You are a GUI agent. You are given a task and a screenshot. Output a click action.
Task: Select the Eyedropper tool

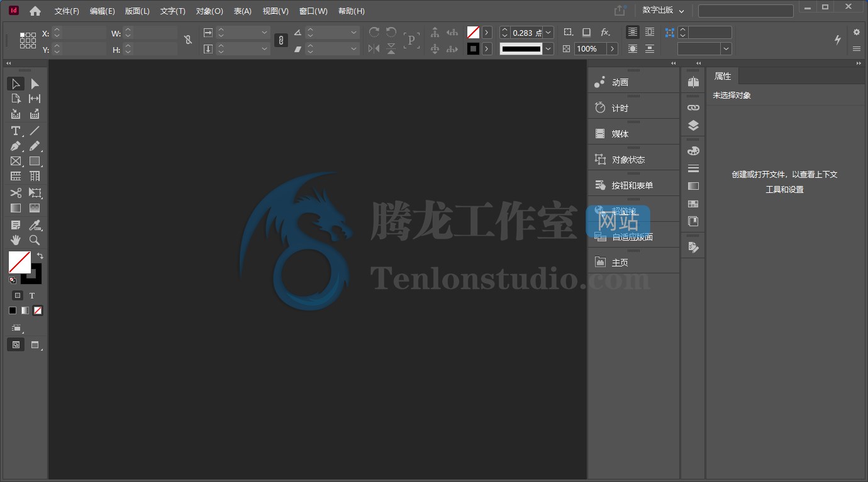point(35,225)
